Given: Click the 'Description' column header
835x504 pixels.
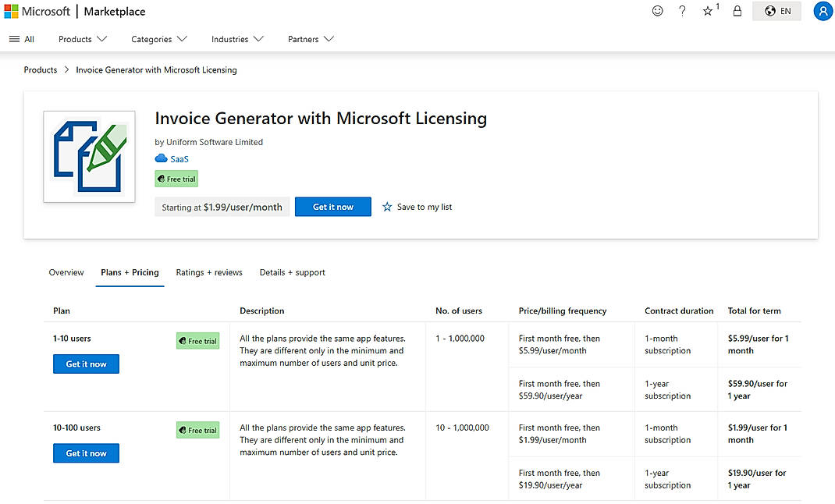Looking at the screenshot, I should pos(262,311).
